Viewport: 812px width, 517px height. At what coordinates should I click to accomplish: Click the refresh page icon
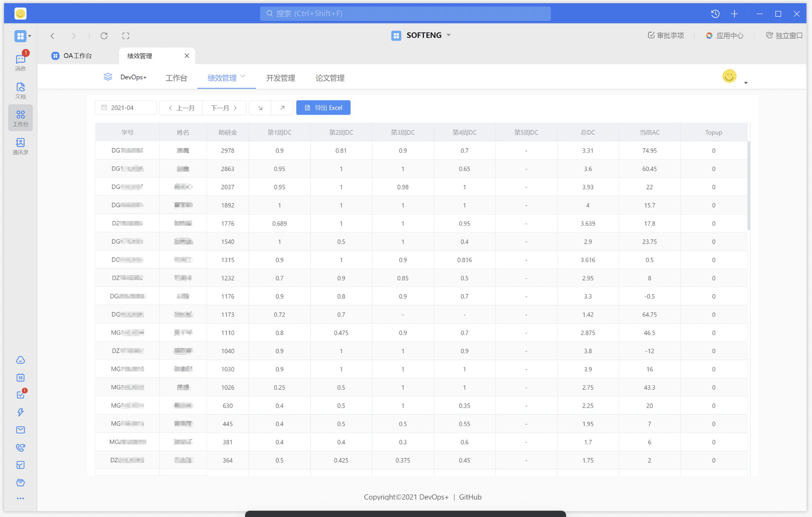click(104, 36)
